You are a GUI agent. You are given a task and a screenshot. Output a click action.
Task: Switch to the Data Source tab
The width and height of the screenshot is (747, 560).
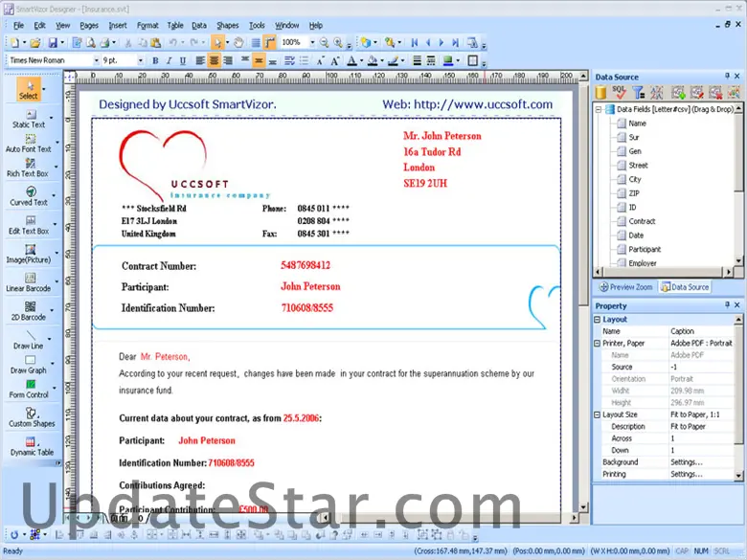pos(685,287)
